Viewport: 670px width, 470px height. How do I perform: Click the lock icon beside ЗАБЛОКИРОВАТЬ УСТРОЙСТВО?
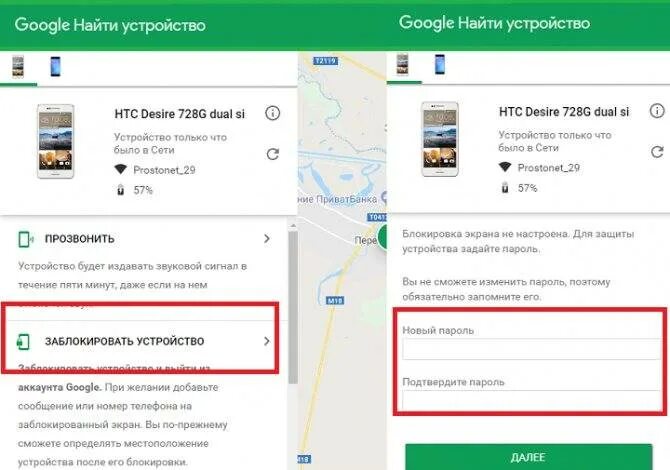point(23,341)
